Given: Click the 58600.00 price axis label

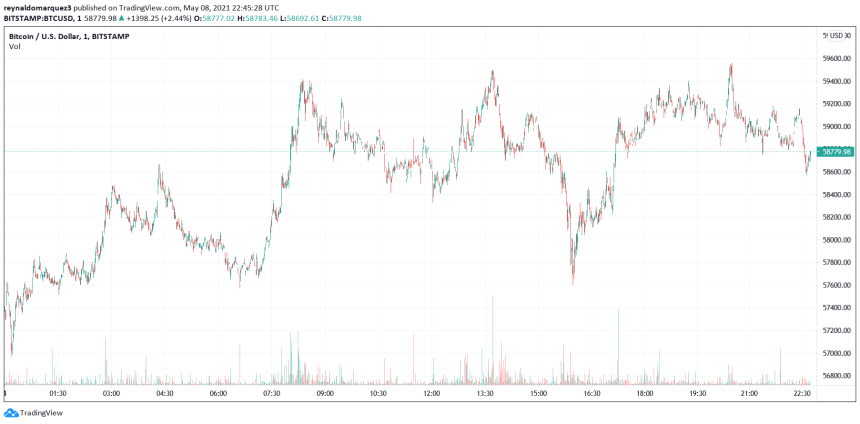Looking at the screenshot, I should [x=836, y=172].
